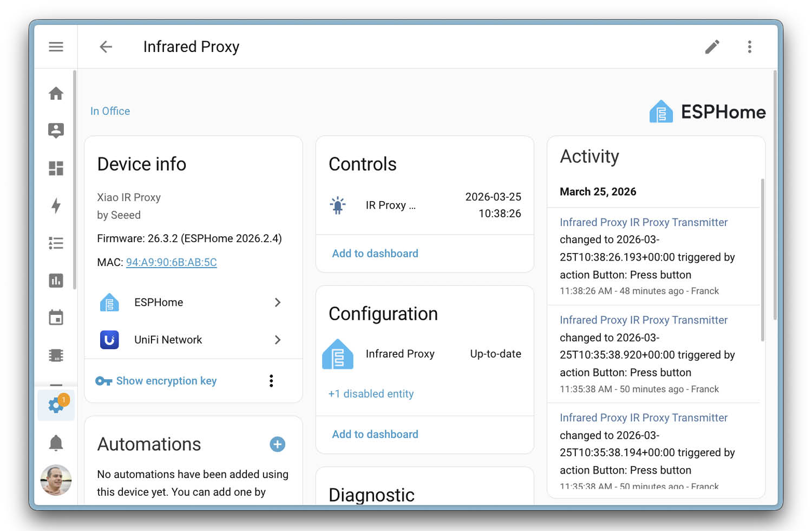Open the top-right three-dot menu

[750, 47]
